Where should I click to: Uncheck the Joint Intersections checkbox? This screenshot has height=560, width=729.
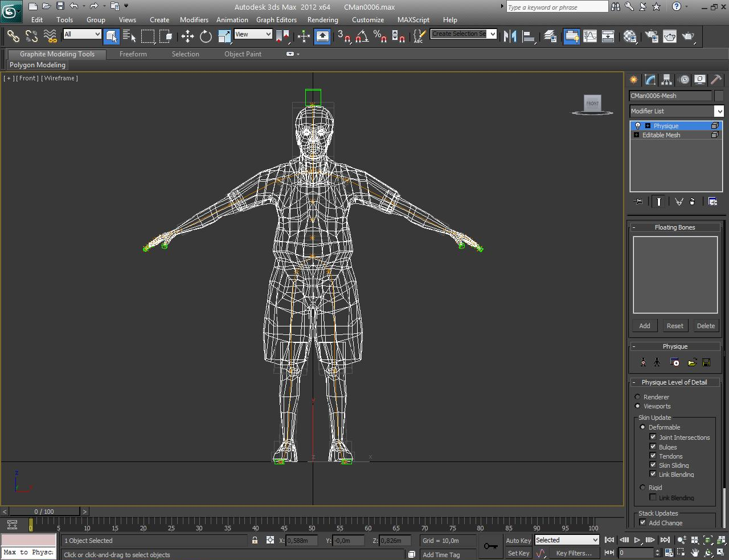(653, 437)
